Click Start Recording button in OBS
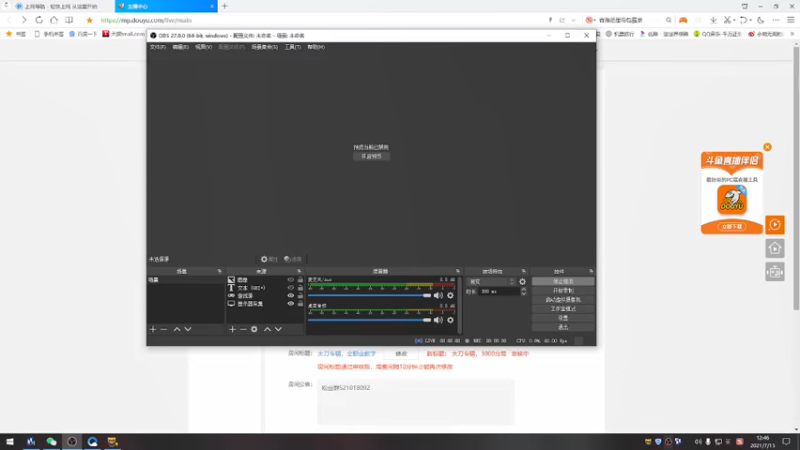The image size is (800, 450). 563,291
